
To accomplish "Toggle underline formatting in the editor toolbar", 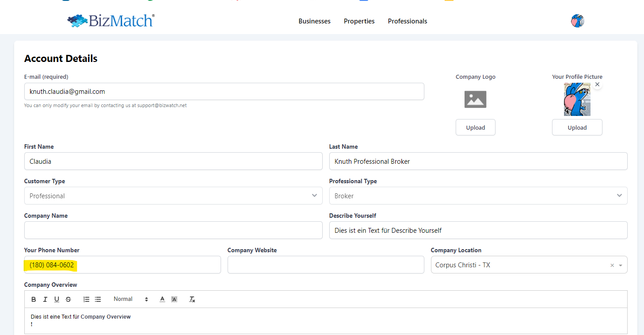I will [x=57, y=299].
